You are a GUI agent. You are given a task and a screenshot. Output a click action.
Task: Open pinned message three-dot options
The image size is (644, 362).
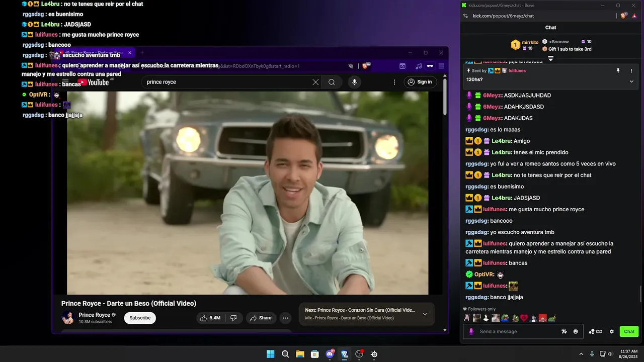(631, 71)
